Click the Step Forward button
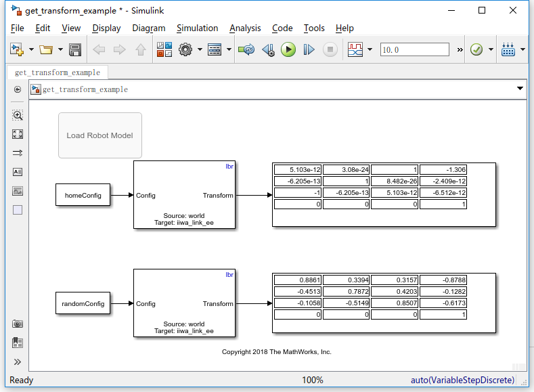Viewport: 534px width, 392px height. pos(309,49)
